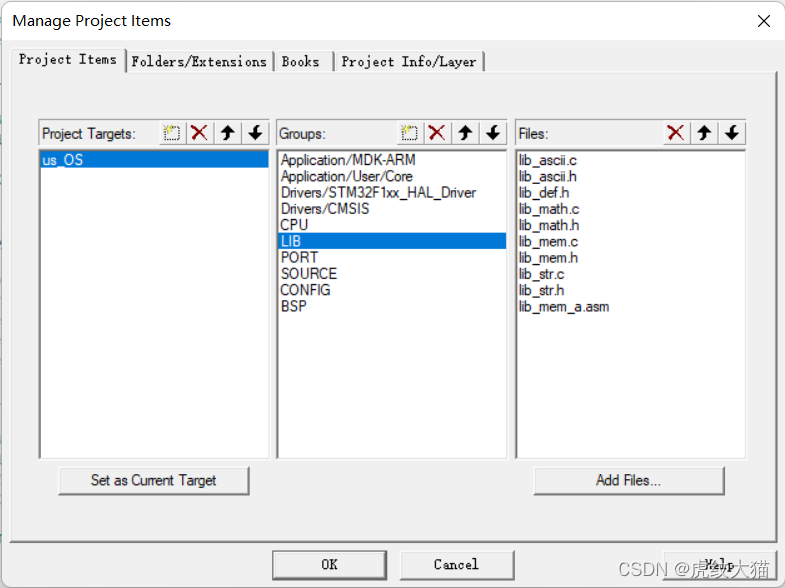Select file lib_ascii.c
The width and height of the screenshot is (785, 588).
(630, 160)
